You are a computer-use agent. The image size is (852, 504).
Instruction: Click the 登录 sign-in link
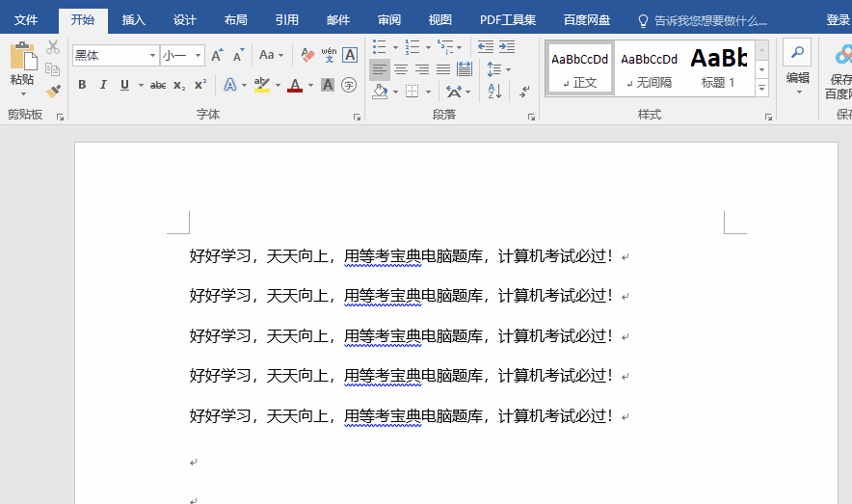tap(838, 20)
